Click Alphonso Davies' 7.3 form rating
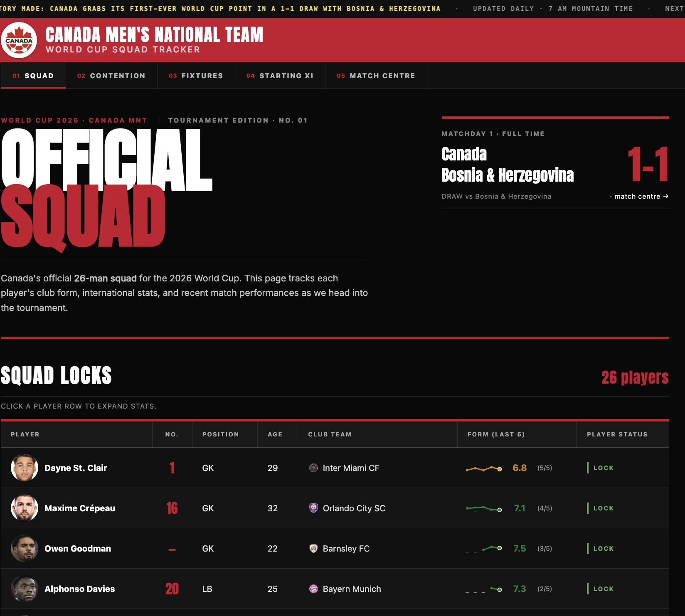The height and width of the screenshot is (616, 685). click(520, 589)
